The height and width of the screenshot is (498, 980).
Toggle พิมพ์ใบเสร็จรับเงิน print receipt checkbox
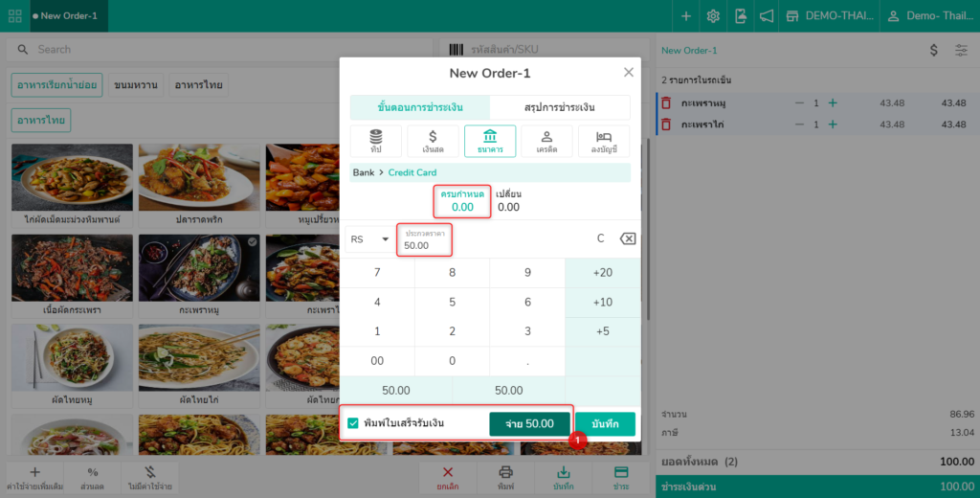pyautogui.click(x=353, y=423)
